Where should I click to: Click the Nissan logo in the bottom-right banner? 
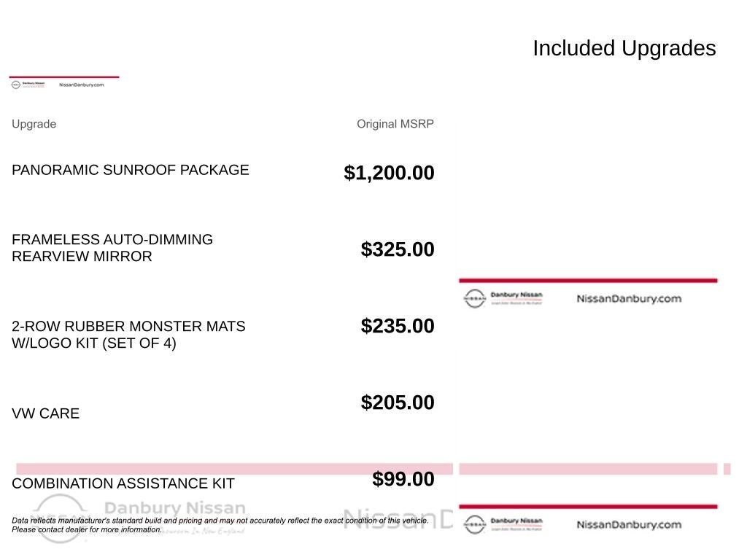click(x=474, y=524)
